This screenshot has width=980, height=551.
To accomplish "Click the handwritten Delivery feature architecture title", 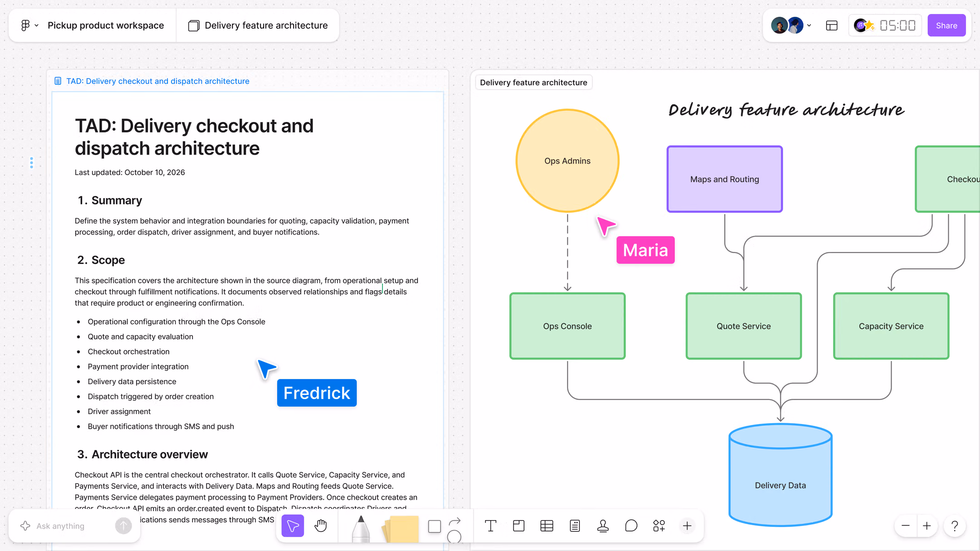I will [786, 110].
